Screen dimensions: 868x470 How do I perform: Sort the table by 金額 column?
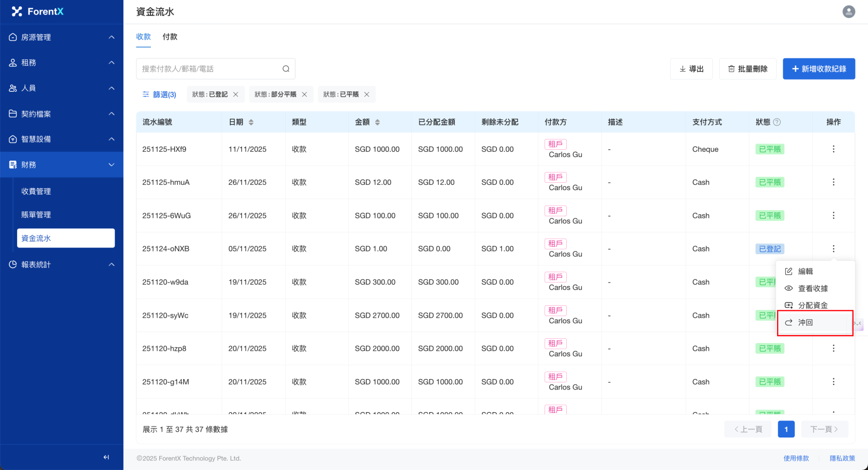click(377, 122)
